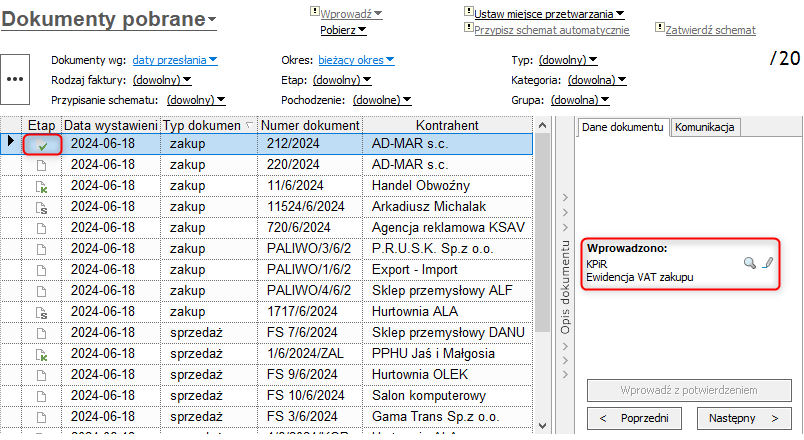The height and width of the screenshot is (440, 804).
Task: Sort by the Data wystawienia column header
Action: pos(111,125)
